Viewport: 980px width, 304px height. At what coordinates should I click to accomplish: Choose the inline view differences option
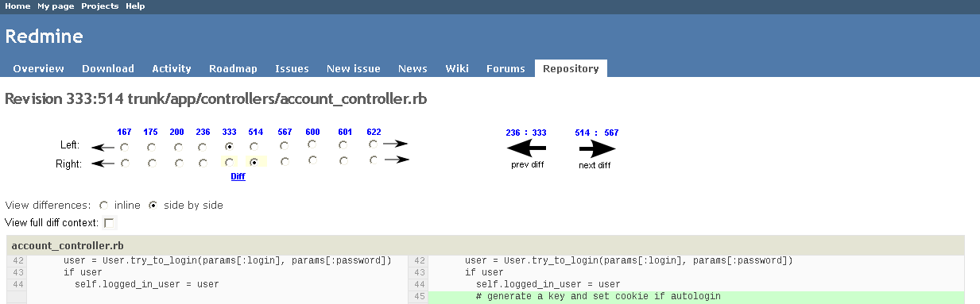click(104, 205)
